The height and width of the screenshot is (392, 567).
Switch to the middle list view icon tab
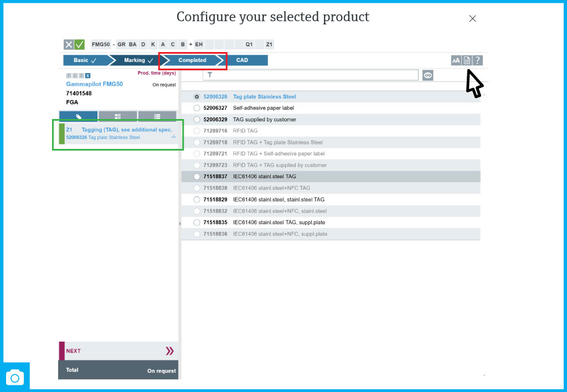coord(118,116)
